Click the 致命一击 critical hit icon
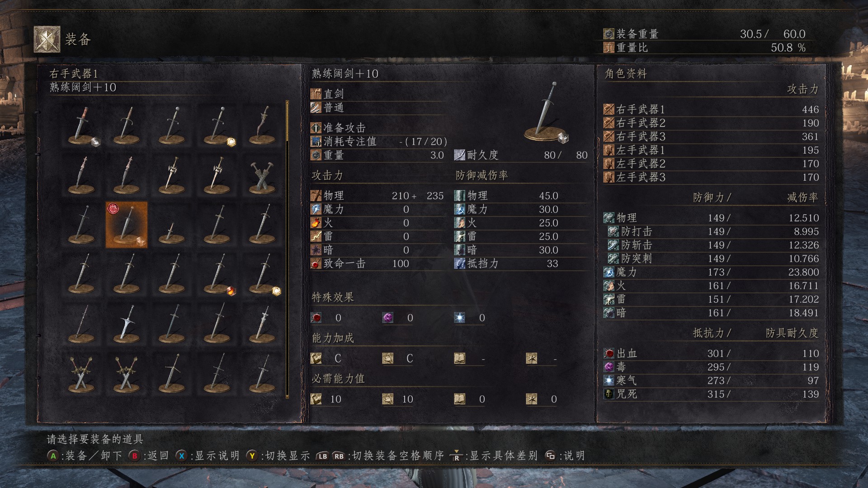Screen dimensions: 868x488 coord(316,263)
